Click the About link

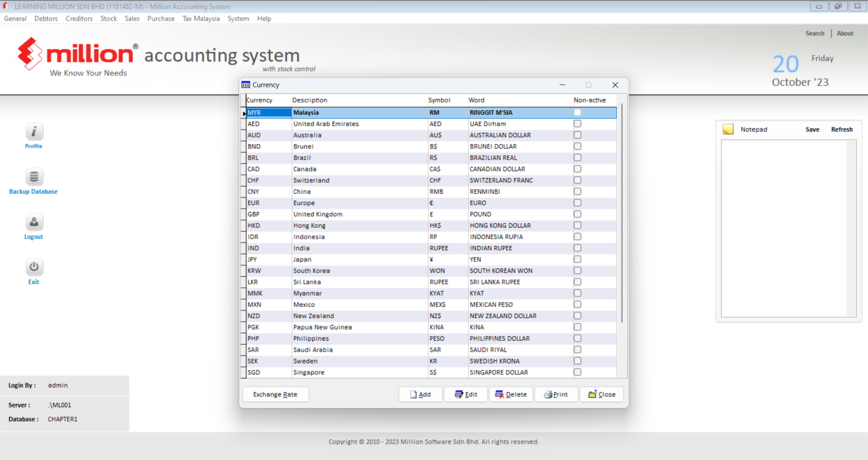[x=845, y=33]
